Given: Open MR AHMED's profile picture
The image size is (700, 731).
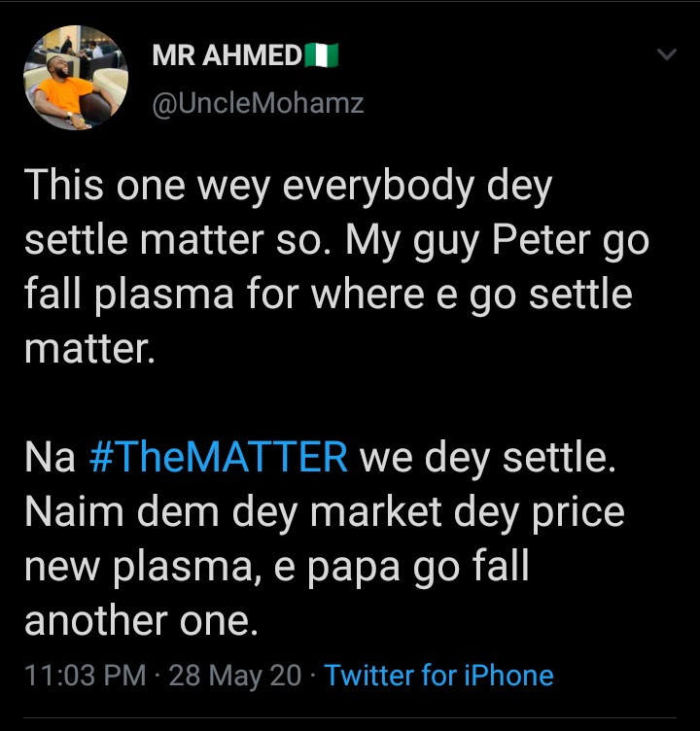Looking at the screenshot, I should [x=76, y=78].
